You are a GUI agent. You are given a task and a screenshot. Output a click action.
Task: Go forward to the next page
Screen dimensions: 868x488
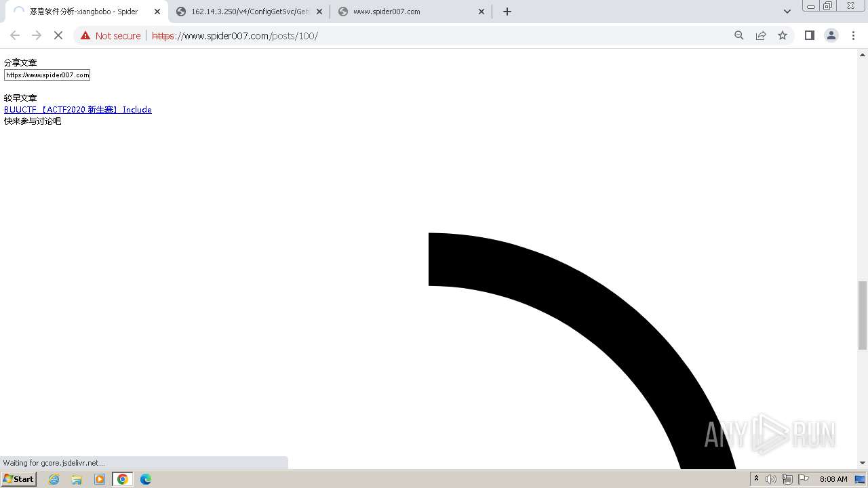(x=37, y=35)
